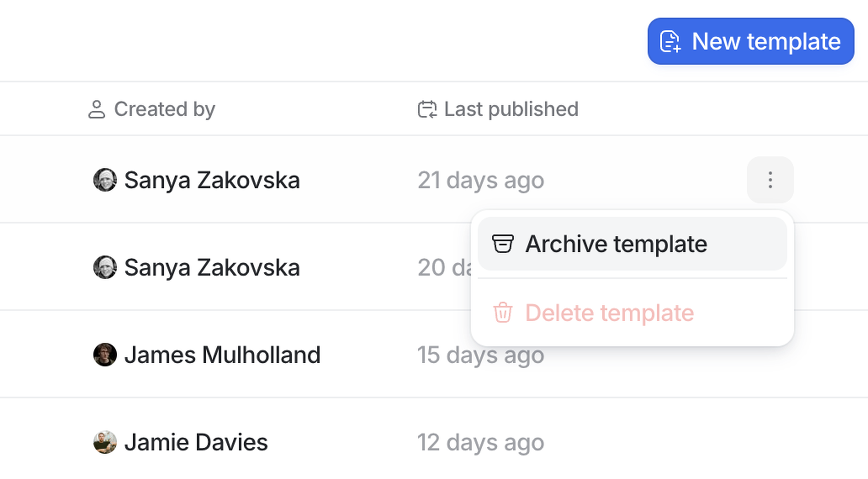Click the document-plus icon in New template
Image resolution: width=868 pixels, height=479 pixels.
[670, 42]
